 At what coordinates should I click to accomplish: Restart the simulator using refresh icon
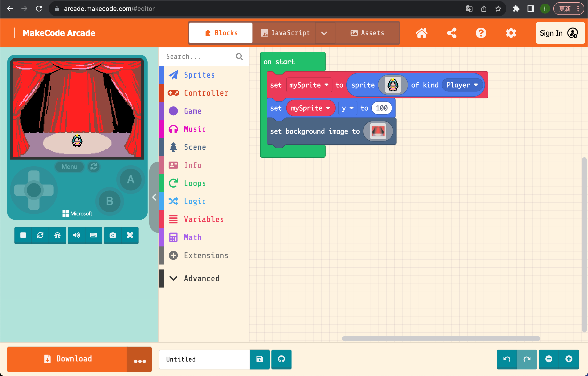click(40, 235)
